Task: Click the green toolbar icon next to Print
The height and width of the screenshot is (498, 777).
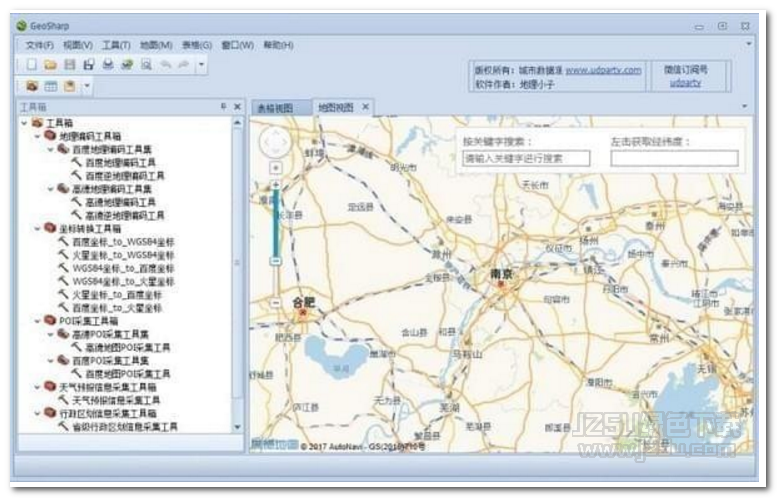Action: point(127,64)
